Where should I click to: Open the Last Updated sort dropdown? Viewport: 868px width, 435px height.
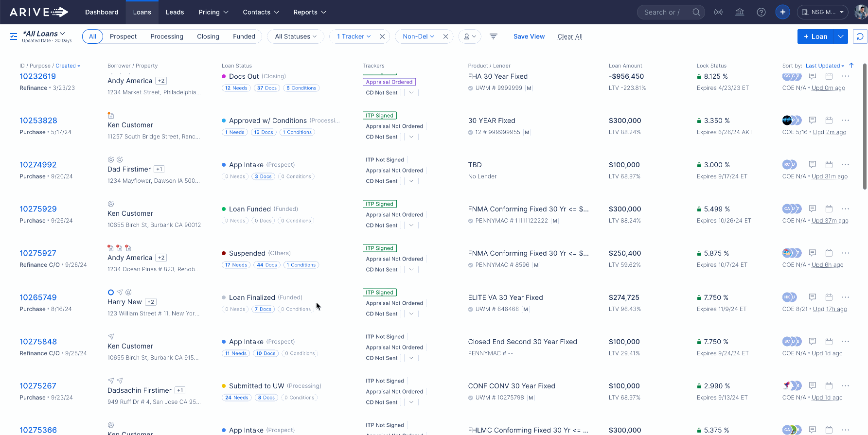click(x=825, y=66)
